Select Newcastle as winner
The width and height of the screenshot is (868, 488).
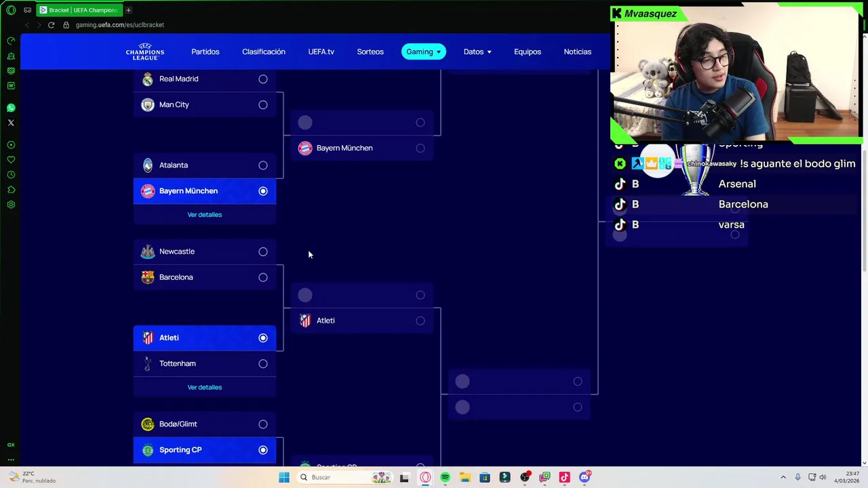click(x=263, y=251)
